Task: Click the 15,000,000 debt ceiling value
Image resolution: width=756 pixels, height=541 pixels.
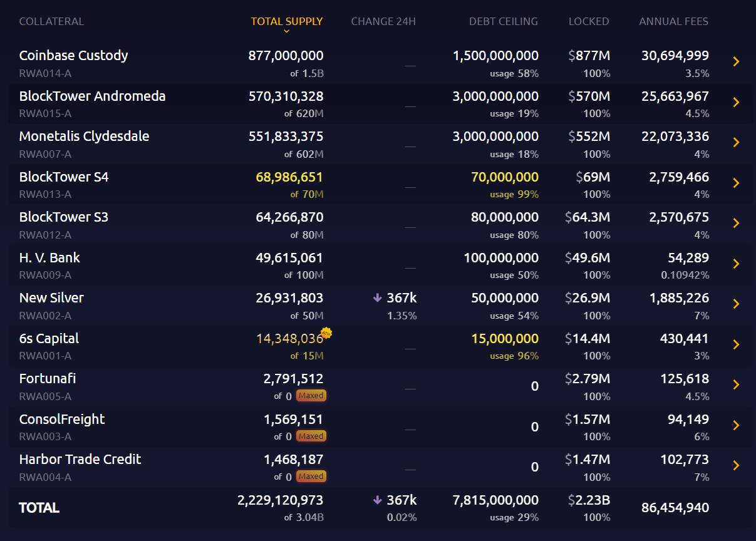Action: pyautogui.click(x=505, y=339)
